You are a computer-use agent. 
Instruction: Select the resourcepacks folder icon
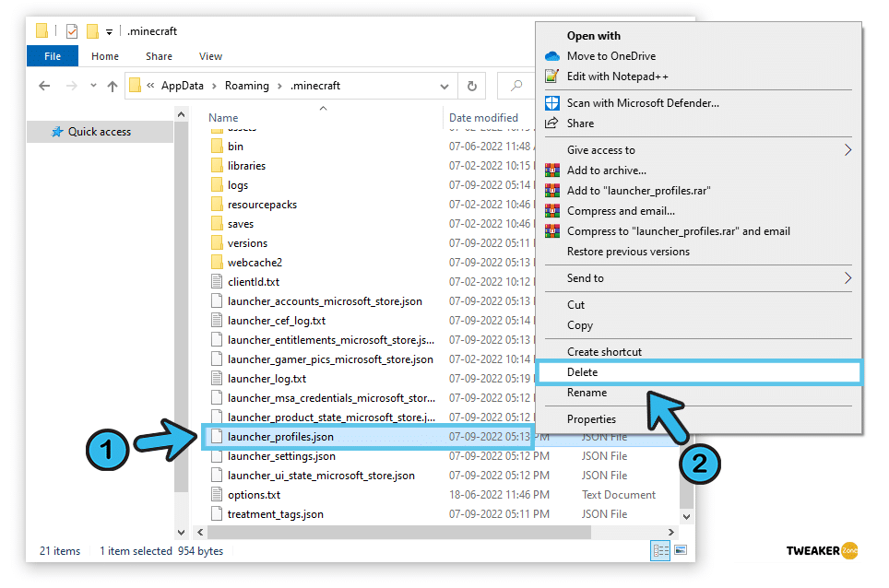(217, 204)
